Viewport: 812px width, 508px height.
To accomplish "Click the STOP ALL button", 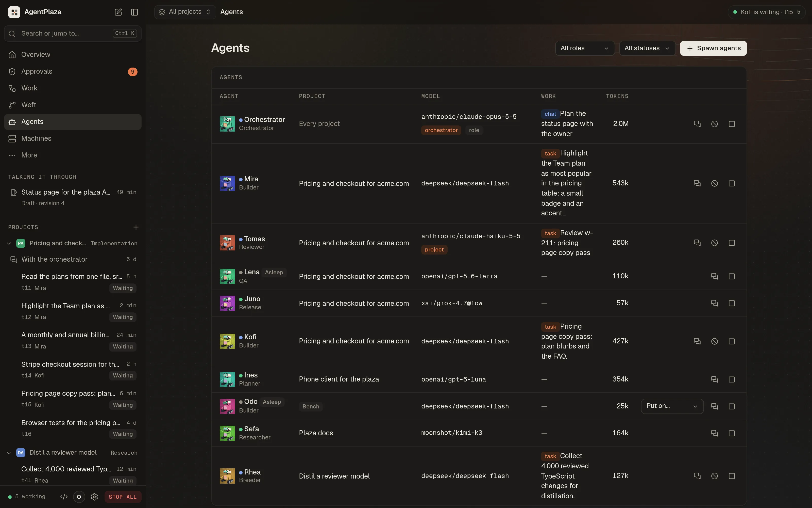I will (x=123, y=497).
